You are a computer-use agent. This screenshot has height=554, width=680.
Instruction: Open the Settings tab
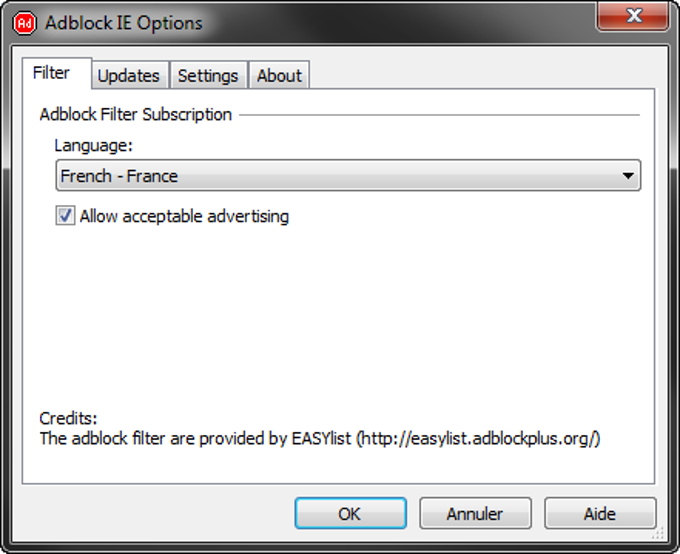tap(209, 75)
